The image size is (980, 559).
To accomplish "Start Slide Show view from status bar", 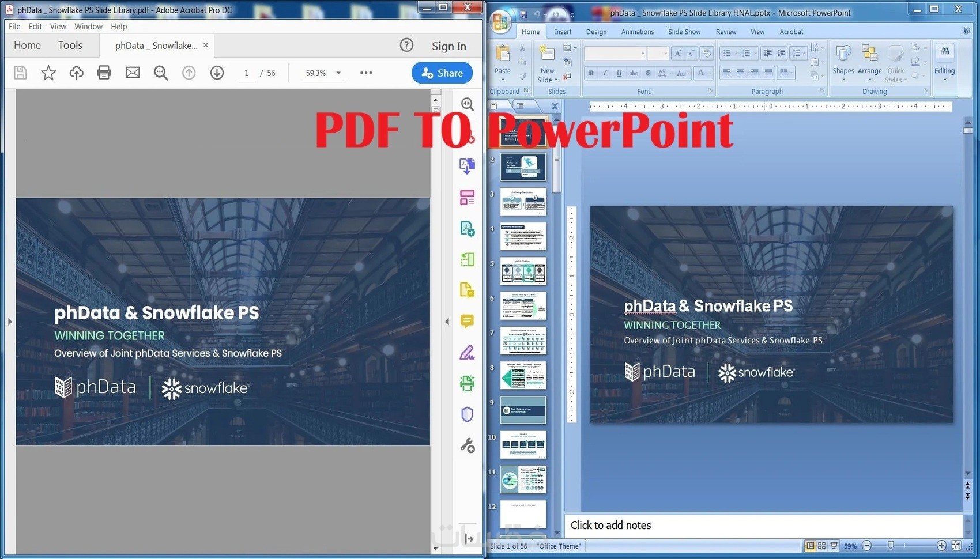I will (834, 546).
